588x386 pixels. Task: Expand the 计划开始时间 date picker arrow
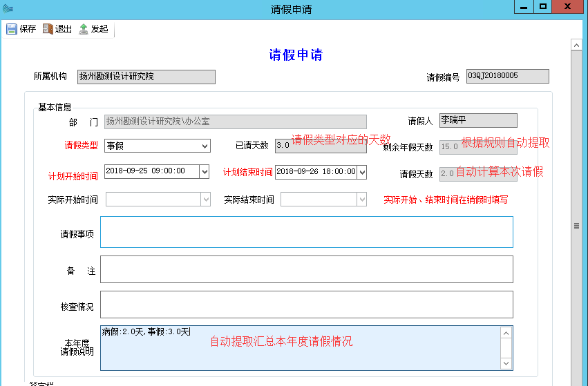coord(205,172)
